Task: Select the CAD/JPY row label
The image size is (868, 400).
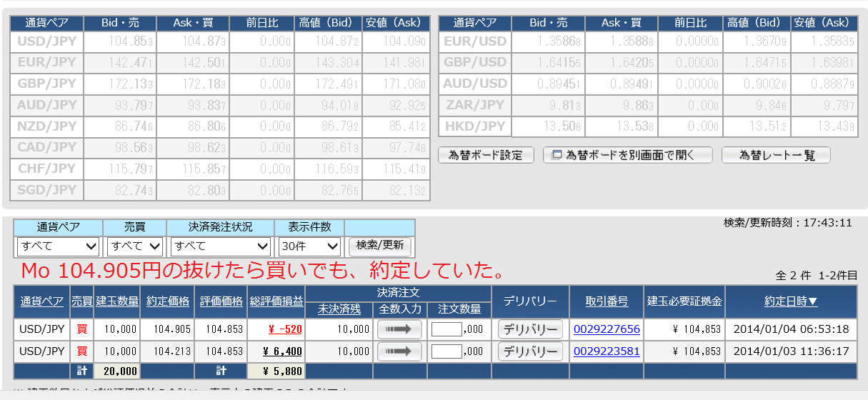Action: click(46, 148)
